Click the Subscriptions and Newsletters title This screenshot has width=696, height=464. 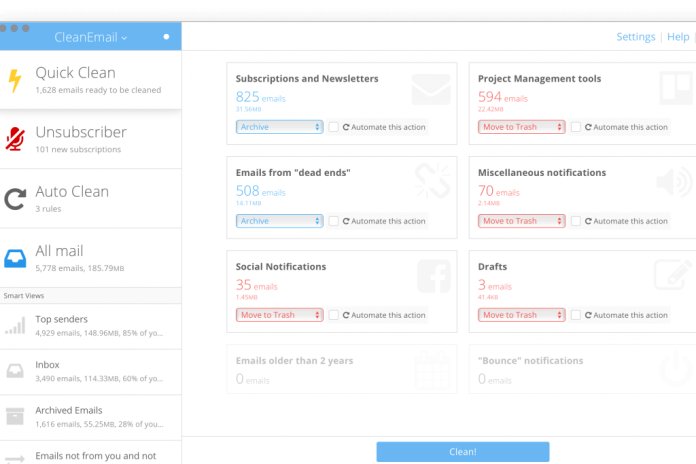click(x=307, y=79)
